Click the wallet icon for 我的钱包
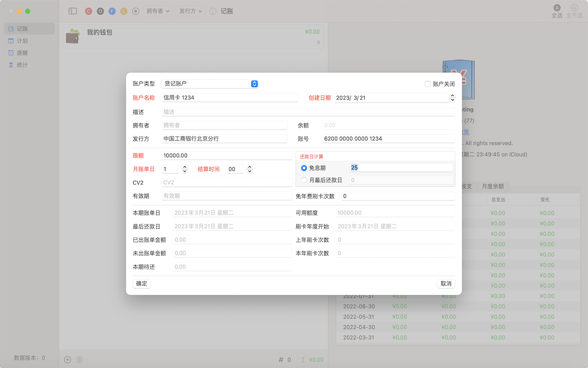 point(73,36)
